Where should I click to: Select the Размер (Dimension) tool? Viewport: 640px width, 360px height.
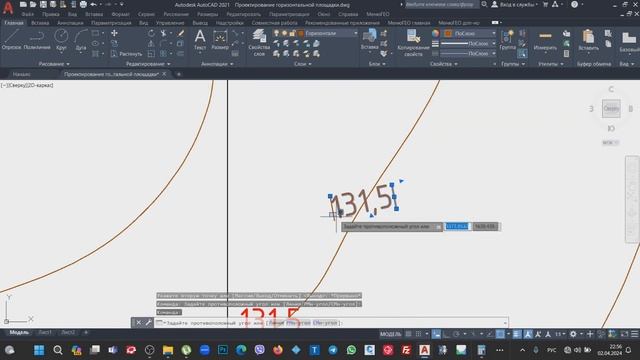(x=220, y=40)
